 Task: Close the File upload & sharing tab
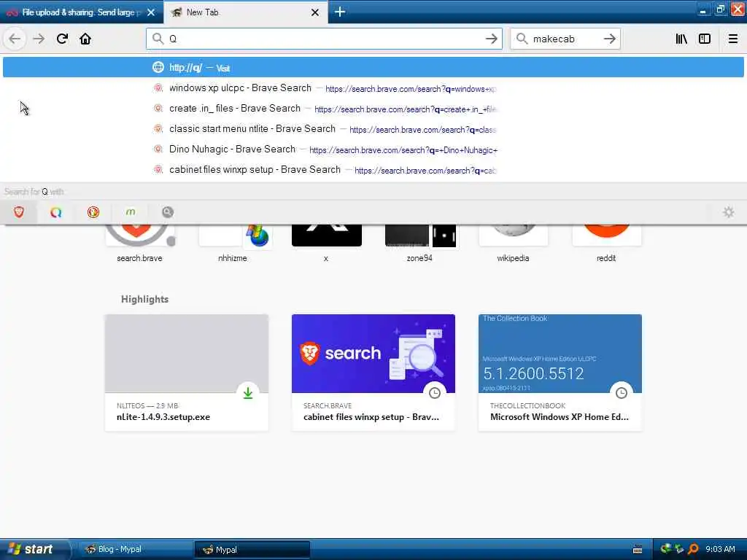pos(151,12)
